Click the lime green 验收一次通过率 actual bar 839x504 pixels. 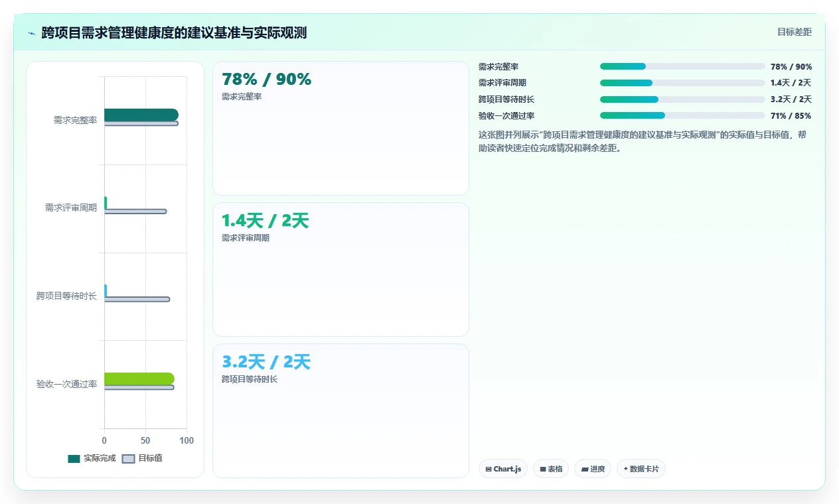tap(139, 379)
